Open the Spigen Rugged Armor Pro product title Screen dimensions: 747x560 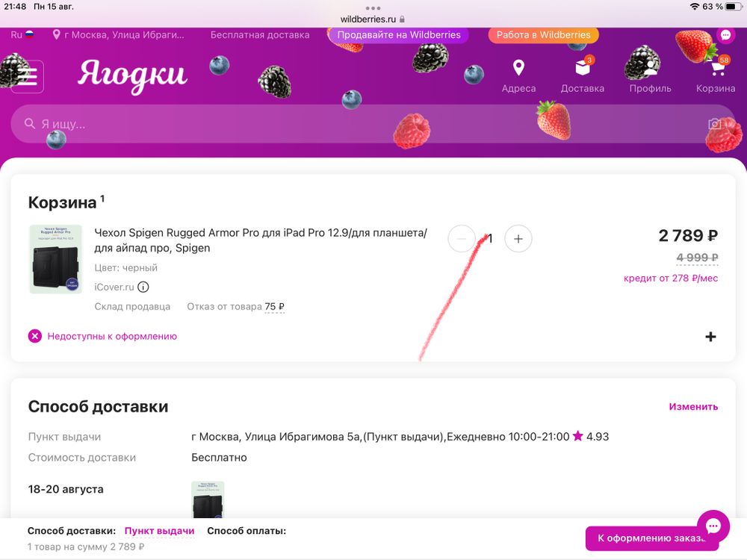point(261,240)
